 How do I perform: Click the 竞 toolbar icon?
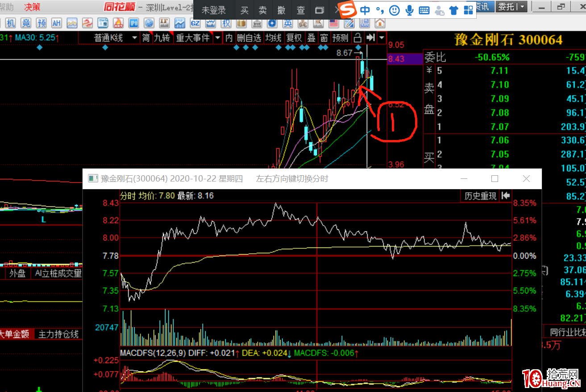click(x=26, y=23)
